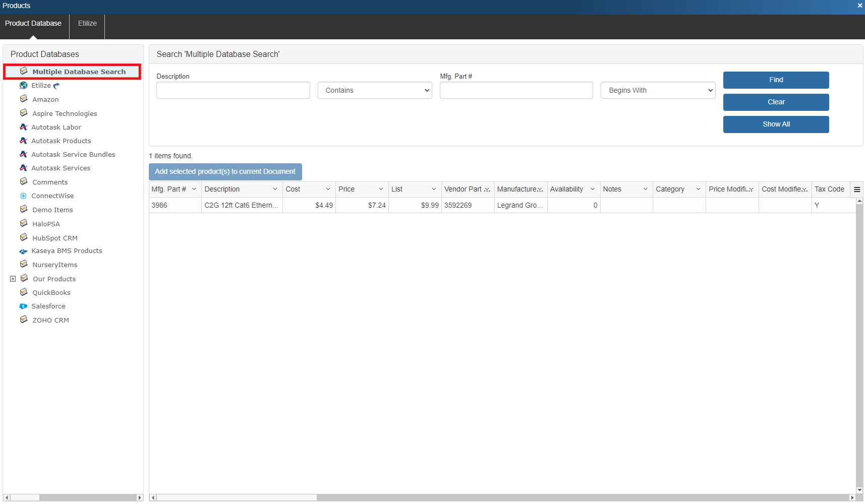Click the Salesforce cloud icon
The height and width of the screenshot is (504, 865).
[23, 306]
